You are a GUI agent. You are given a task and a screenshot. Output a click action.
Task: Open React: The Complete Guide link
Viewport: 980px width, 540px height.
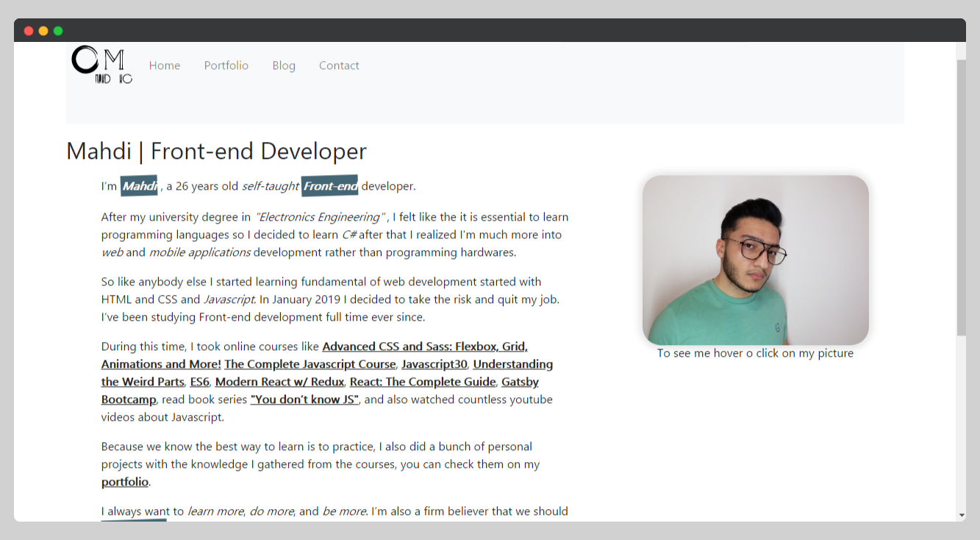point(423,382)
